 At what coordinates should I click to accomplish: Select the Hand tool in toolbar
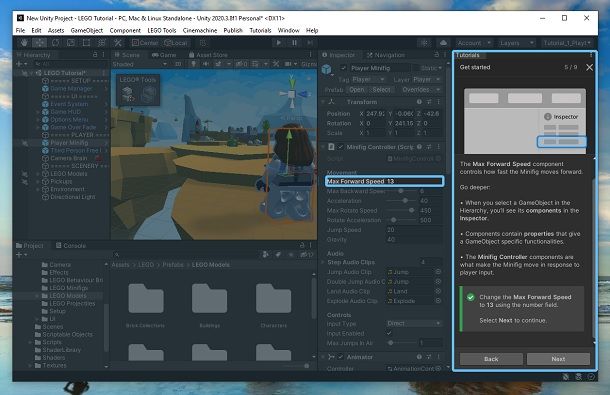pos(24,43)
